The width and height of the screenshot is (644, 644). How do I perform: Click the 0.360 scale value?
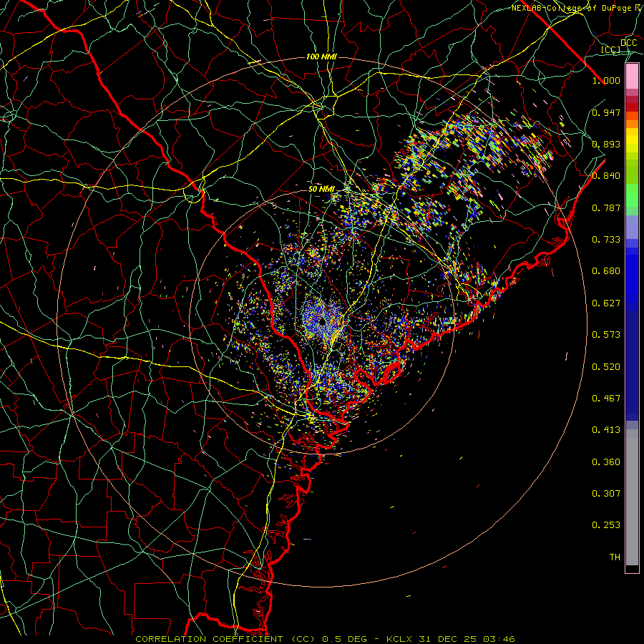pyautogui.click(x=606, y=462)
